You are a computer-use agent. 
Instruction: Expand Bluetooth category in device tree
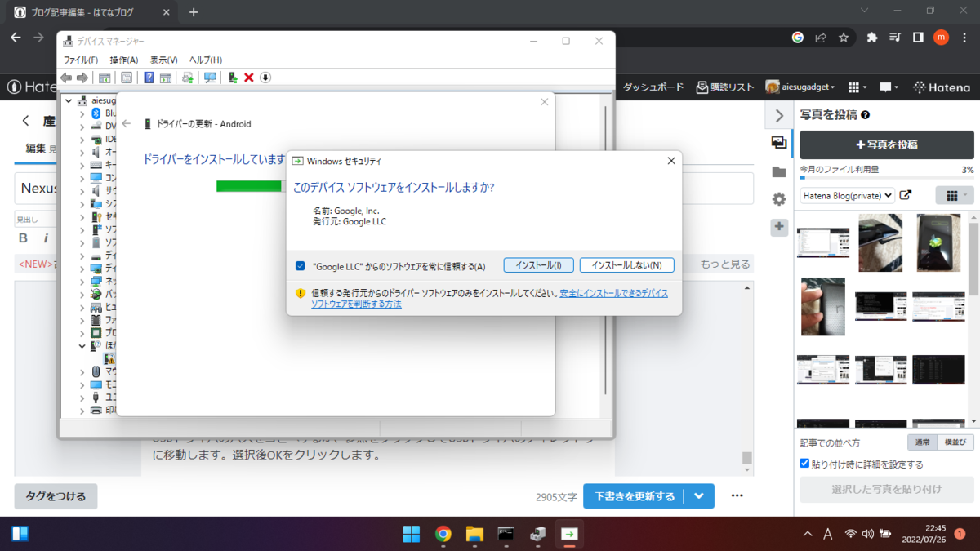tap(82, 113)
